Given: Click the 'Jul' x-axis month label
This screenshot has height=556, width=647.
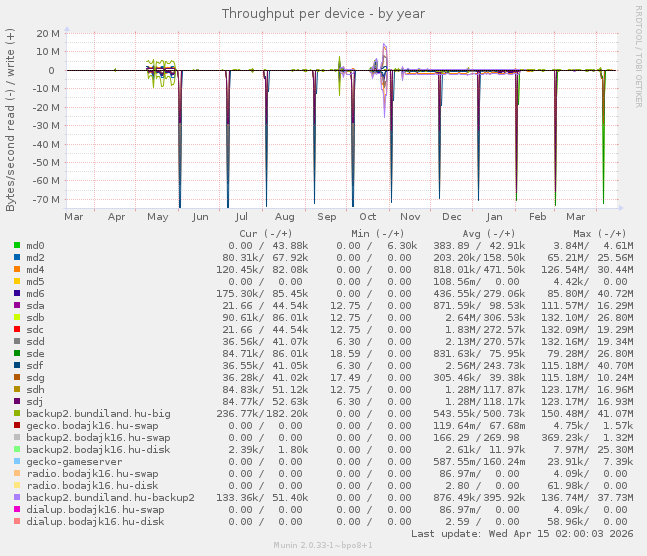Looking at the screenshot, I should point(241,217).
